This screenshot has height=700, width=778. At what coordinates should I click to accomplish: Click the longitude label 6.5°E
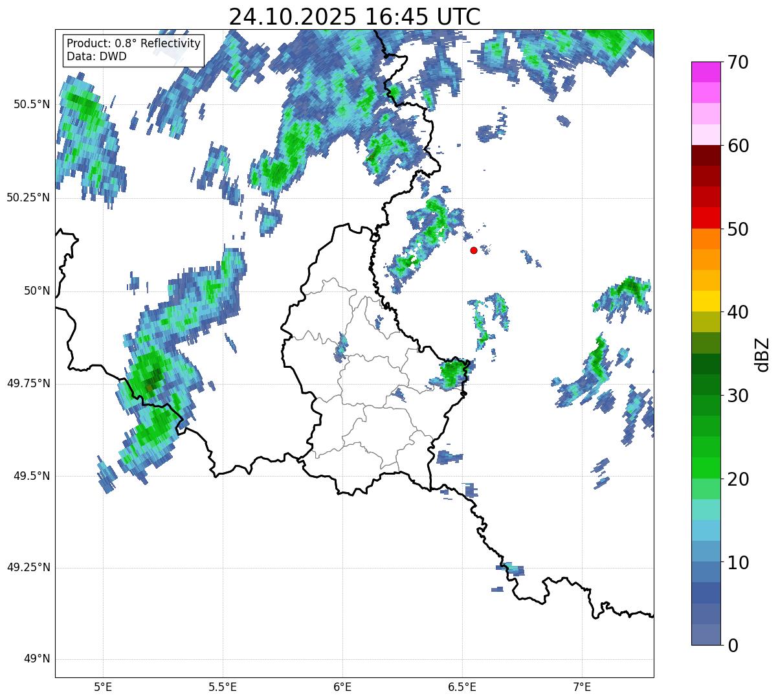tap(462, 686)
